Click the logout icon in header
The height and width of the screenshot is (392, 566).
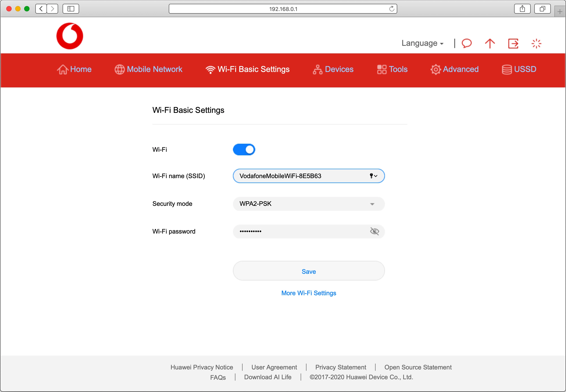point(513,44)
